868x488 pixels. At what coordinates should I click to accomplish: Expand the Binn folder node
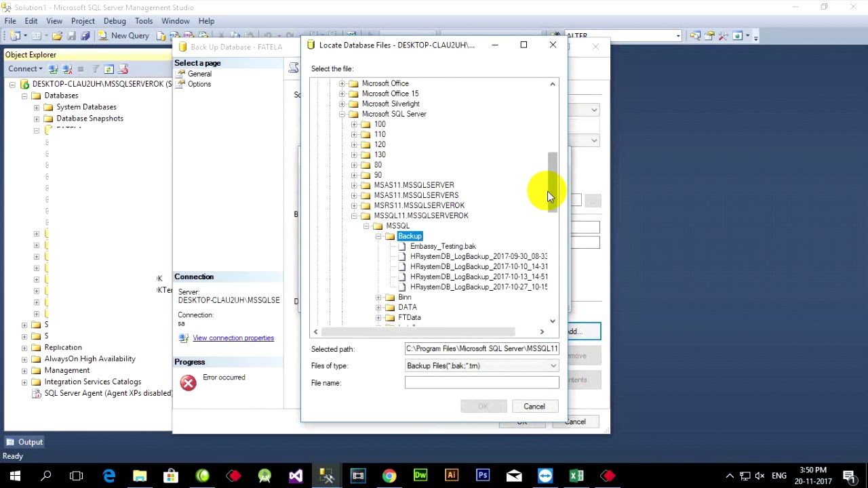click(378, 297)
